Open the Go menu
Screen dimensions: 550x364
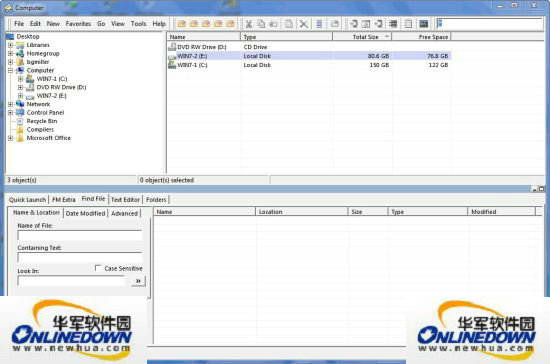(x=101, y=24)
